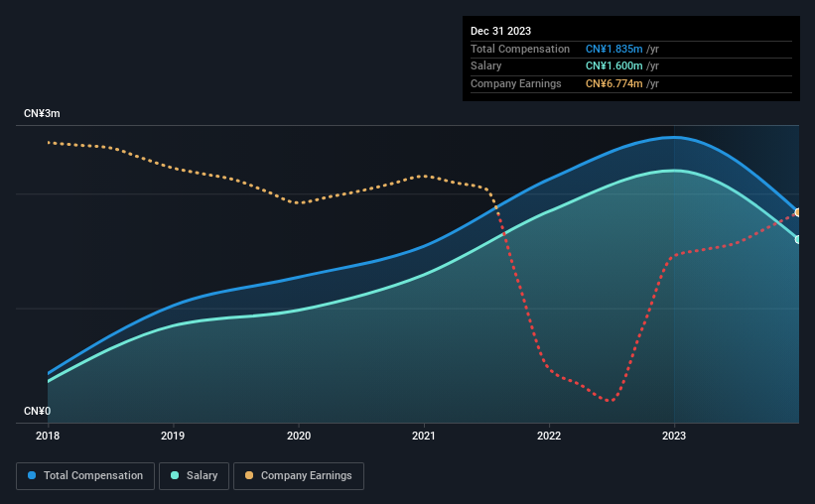
Task: Toggle the Company Earnings legend button
Action: (x=299, y=476)
